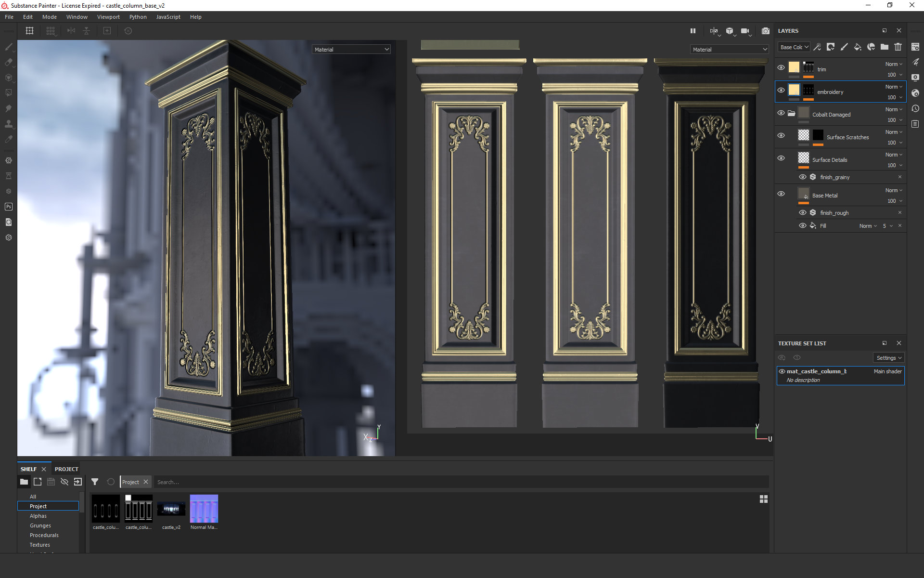The image size is (924, 578).
Task: Open the Base Color channel dropdown
Action: 794,47
